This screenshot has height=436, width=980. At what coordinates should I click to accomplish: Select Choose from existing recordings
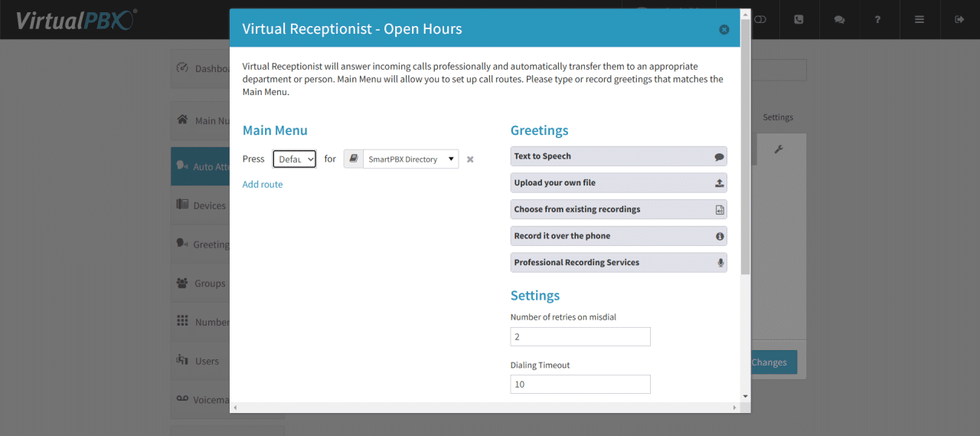coord(619,209)
